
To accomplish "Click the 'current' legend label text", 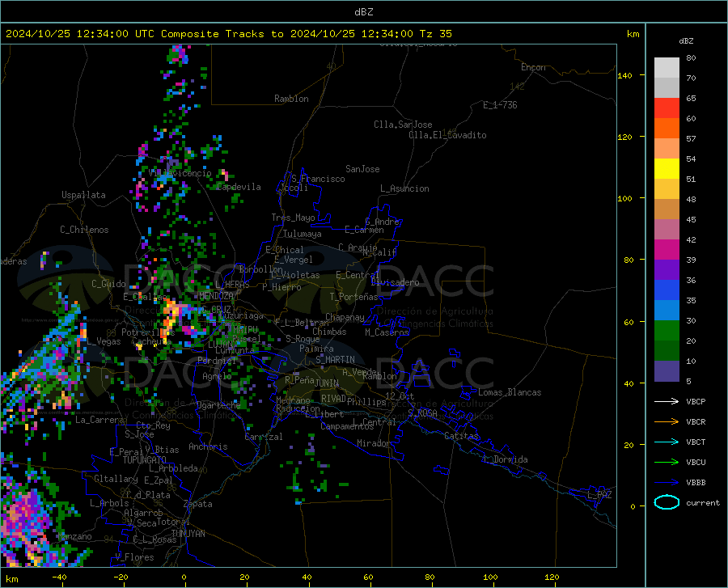I will [x=703, y=502].
